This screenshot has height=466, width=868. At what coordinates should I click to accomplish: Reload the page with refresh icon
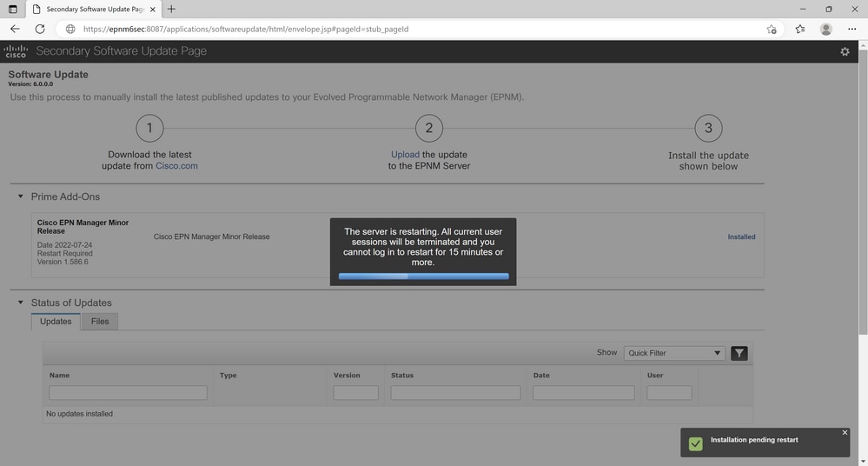coord(40,29)
